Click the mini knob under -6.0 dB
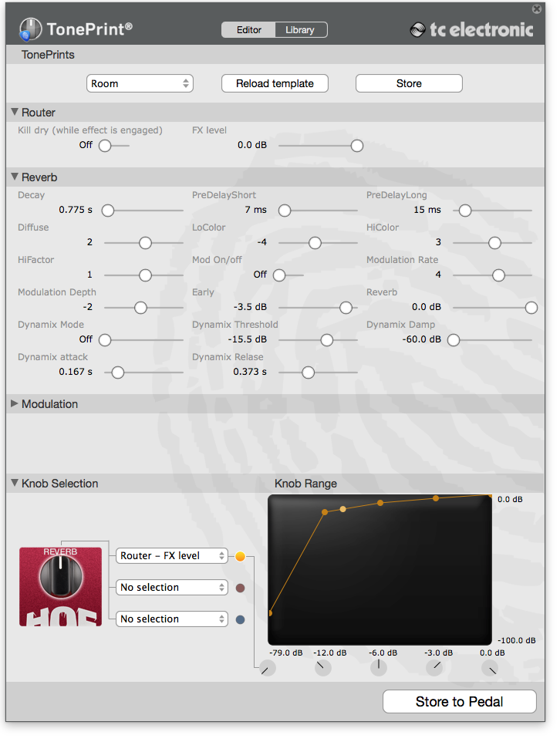 (378, 668)
